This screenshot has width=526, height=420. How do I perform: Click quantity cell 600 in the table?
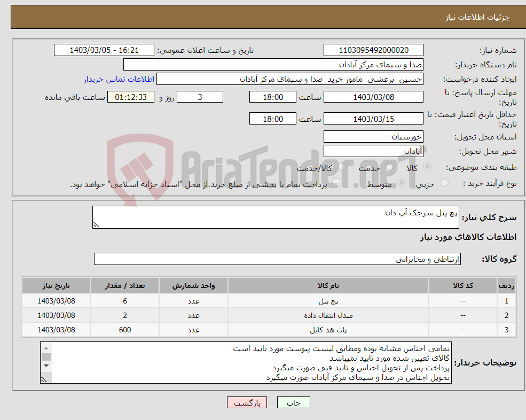tap(125, 330)
